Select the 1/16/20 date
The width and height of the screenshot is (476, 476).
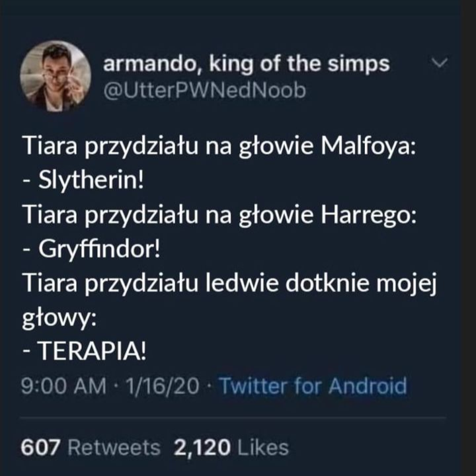(162, 386)
